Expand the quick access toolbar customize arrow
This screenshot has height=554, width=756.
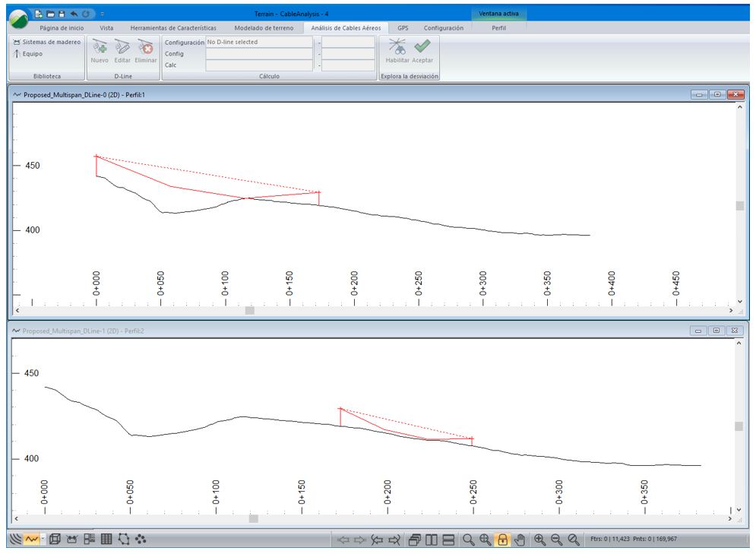pos(103,14)
